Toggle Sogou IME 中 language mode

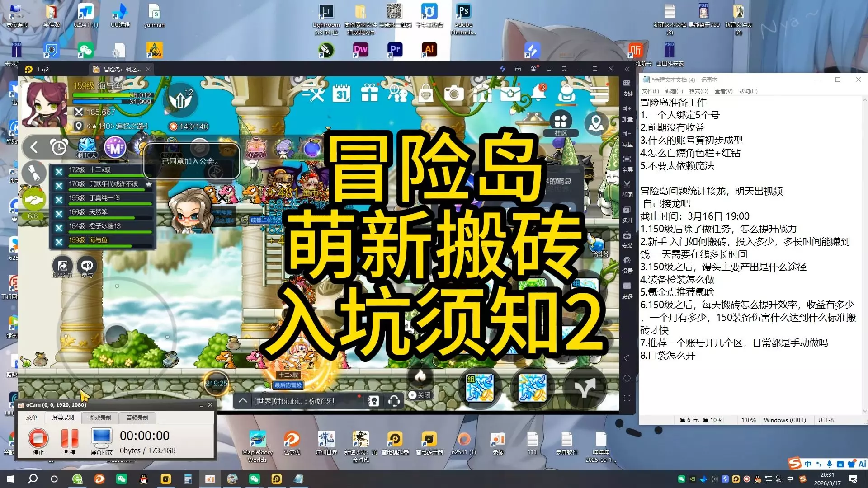pos(807,464)
